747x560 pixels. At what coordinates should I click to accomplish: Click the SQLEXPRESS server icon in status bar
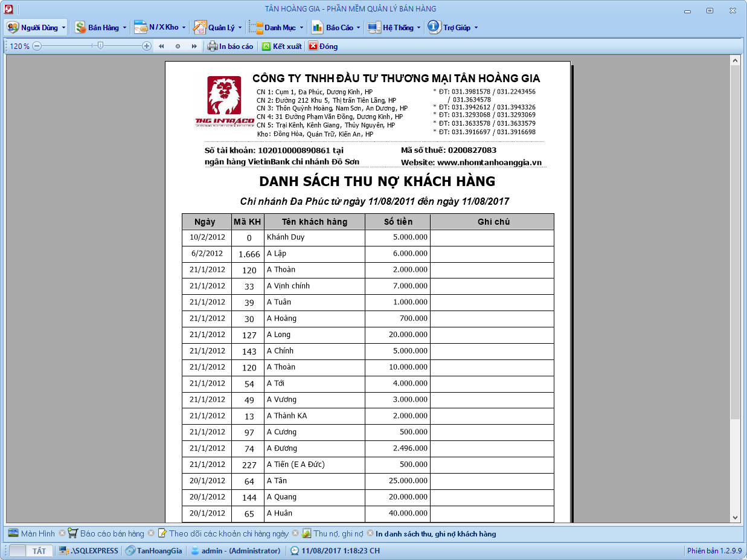[x=63, y=550]
